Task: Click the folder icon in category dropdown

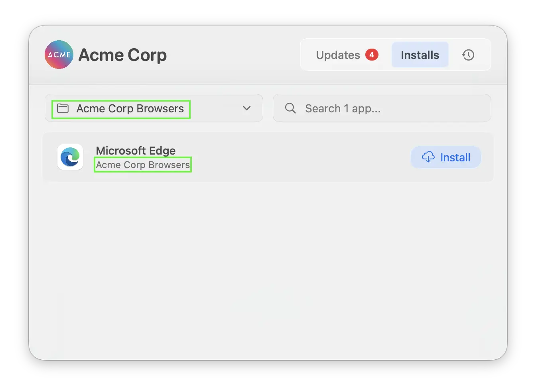Action: (63, 108)
